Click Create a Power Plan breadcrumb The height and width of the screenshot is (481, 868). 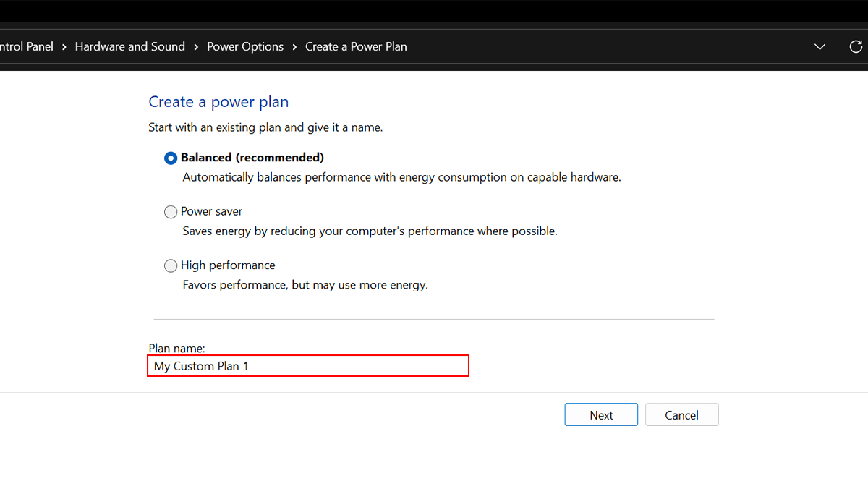click(x=356, y=46)
